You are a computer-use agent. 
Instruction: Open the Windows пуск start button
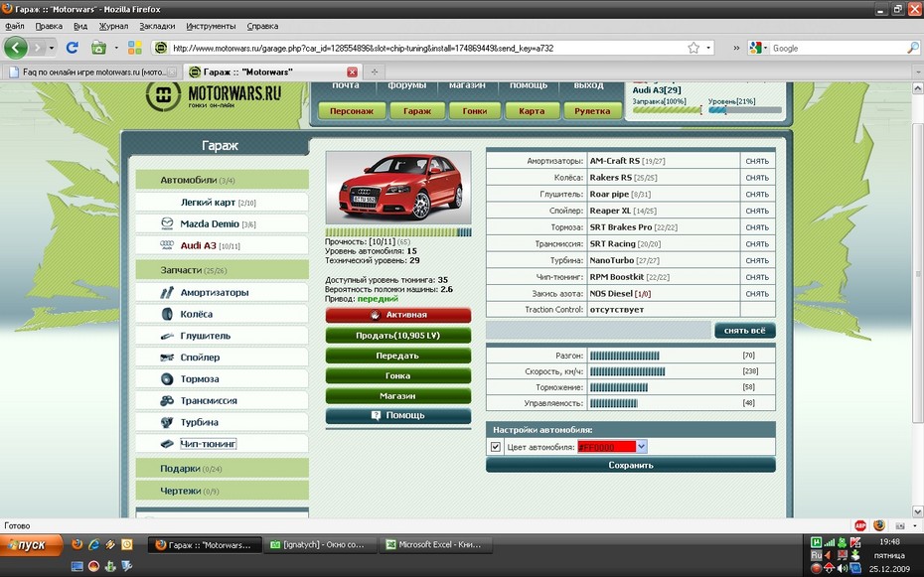31,545
